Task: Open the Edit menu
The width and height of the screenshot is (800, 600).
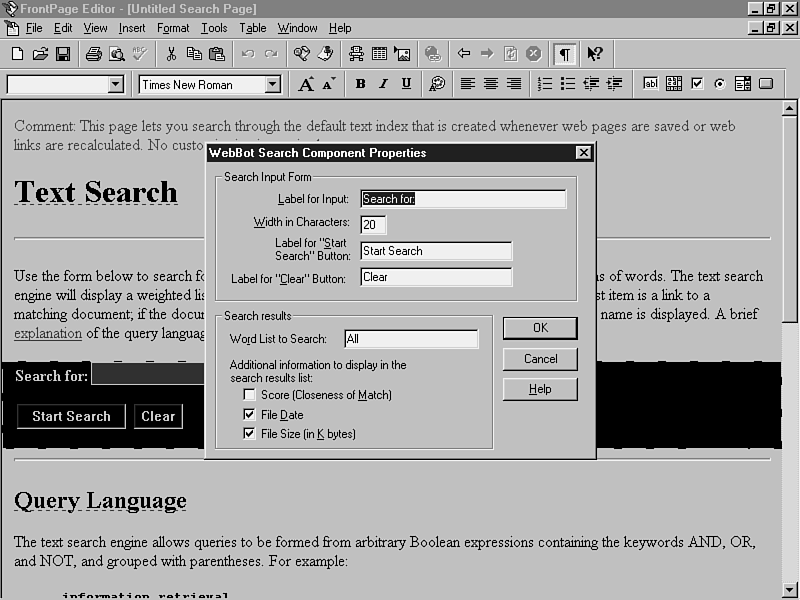Action: 63,28
